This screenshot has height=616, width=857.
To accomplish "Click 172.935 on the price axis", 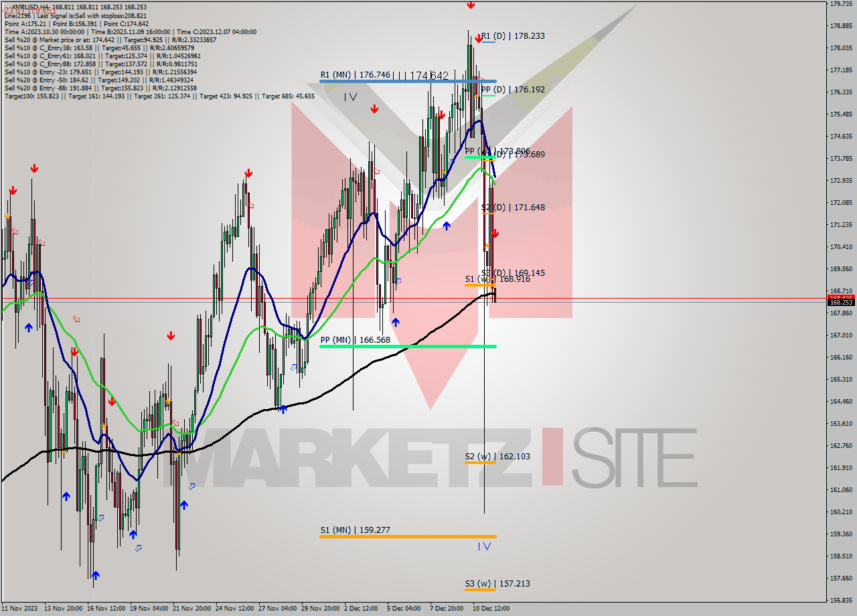I will (x=841, y=181).
